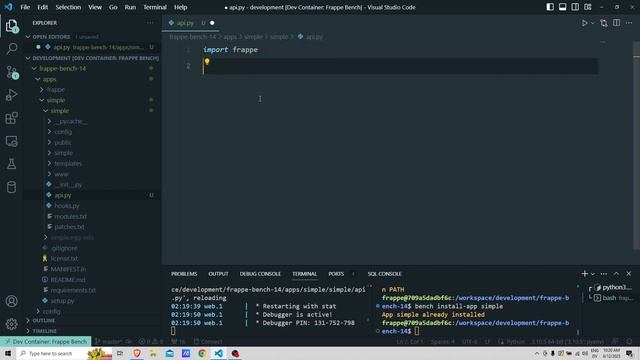Open requirements.txt file
The image size is (640, 360).
pos(73,290)
